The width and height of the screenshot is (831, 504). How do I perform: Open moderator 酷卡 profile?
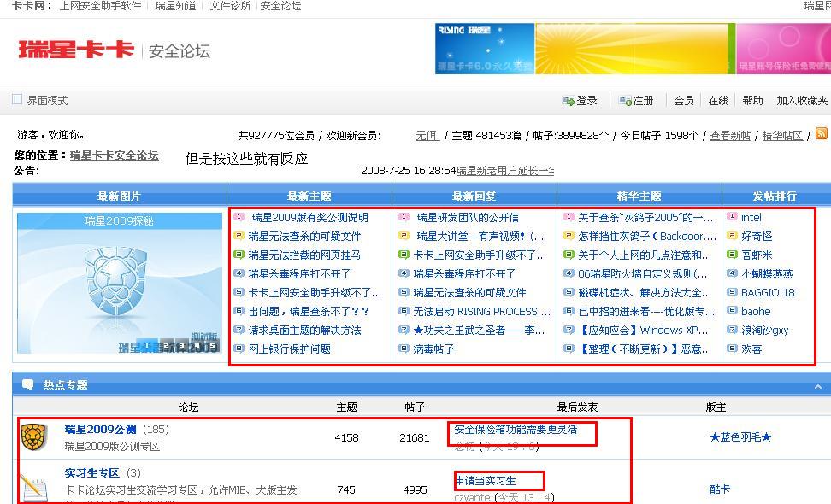[x=720, y=489]
